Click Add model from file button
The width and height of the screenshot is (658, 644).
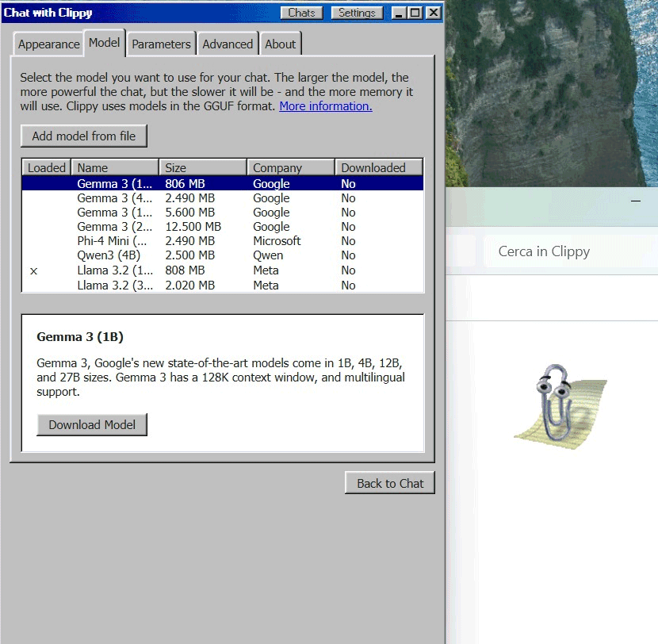(x=84, y=136)
